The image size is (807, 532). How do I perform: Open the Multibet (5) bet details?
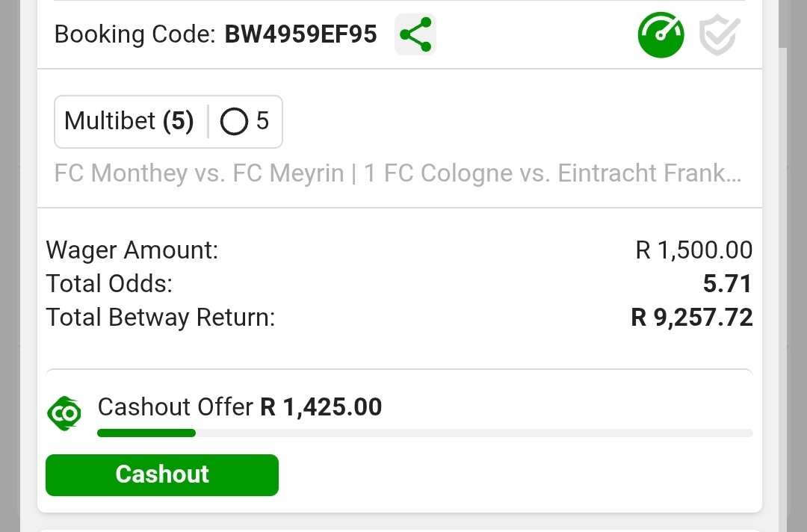[x=129, y=121]
